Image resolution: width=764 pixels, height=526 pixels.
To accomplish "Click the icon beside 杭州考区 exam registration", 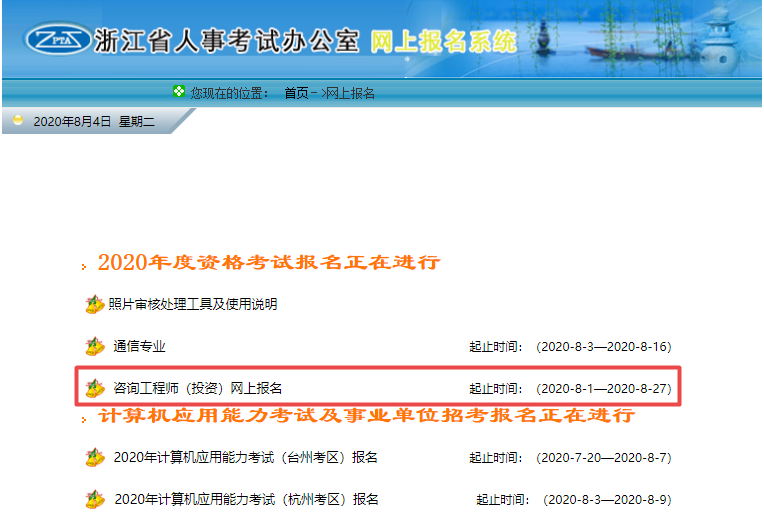I will [95, 498].
